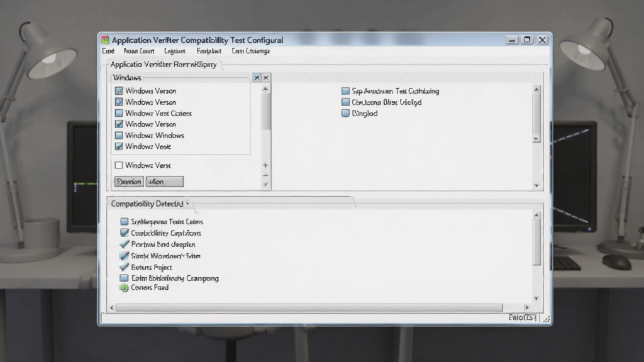Click the checkmark icon beside Bofurs Paject
This screenshot has height=362, width=644.
coord(124,266)
